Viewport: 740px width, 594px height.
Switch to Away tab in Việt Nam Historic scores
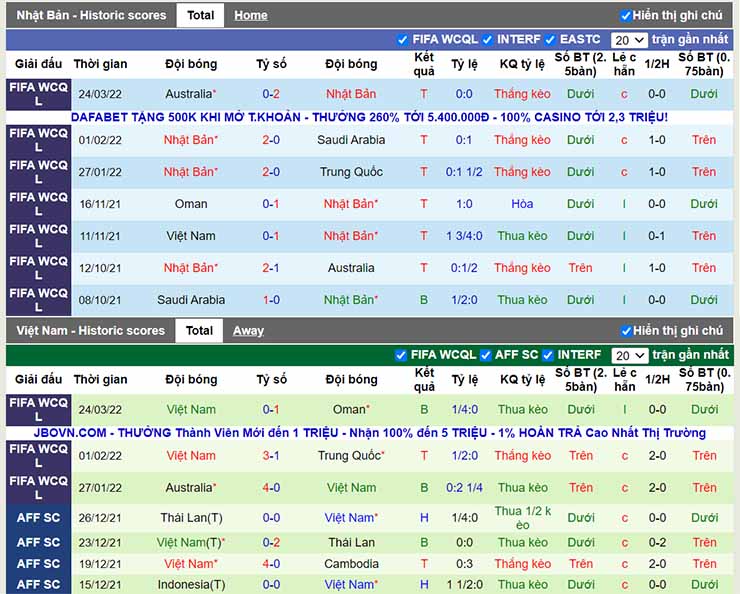click(x=248, y=331)
